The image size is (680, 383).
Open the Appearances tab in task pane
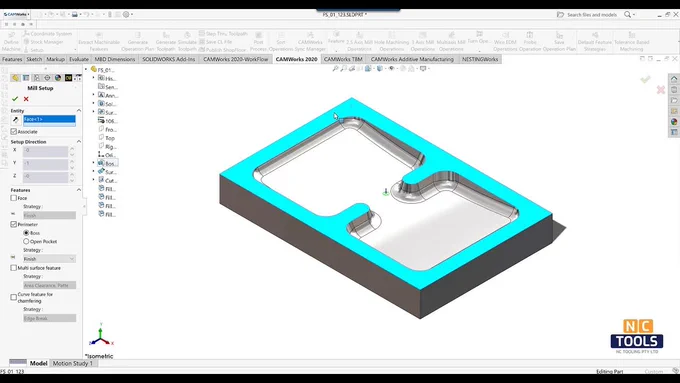tap(674, 121)
